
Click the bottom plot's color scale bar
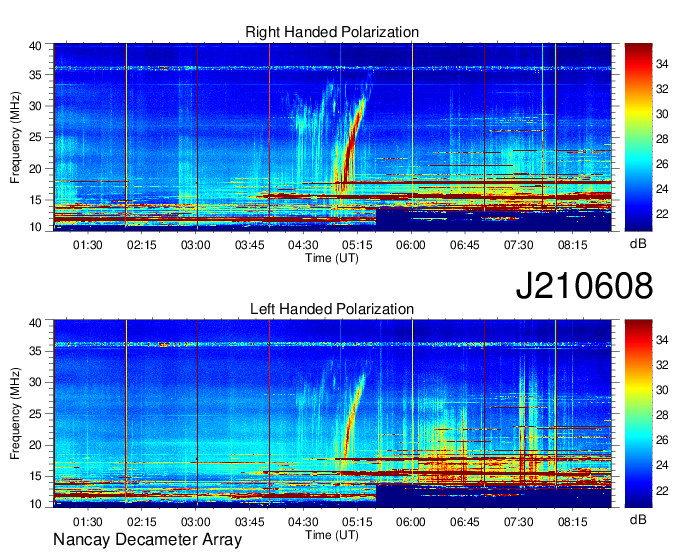pyautogui.click(x=638, y=413)
